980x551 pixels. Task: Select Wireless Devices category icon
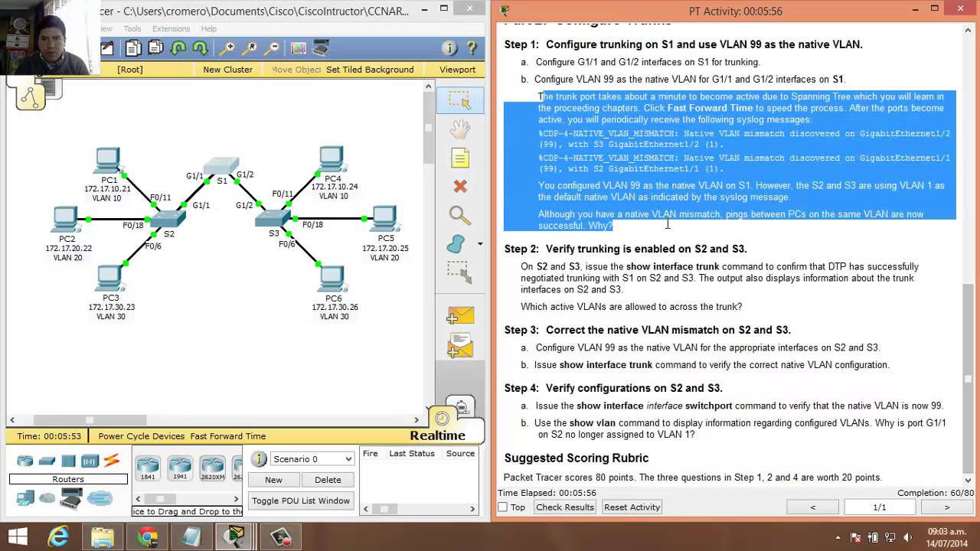[90, 461]
